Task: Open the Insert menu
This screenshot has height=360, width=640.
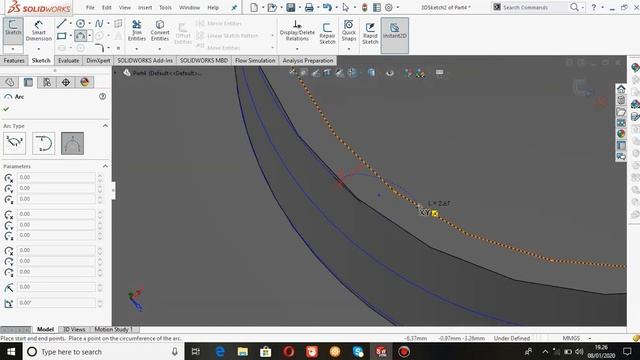Action: pos(145,7)
